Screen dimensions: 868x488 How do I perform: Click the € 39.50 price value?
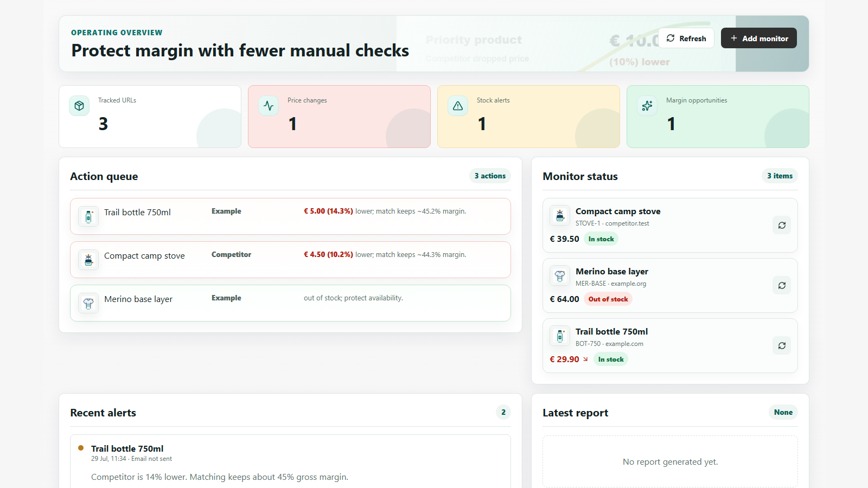564,239
